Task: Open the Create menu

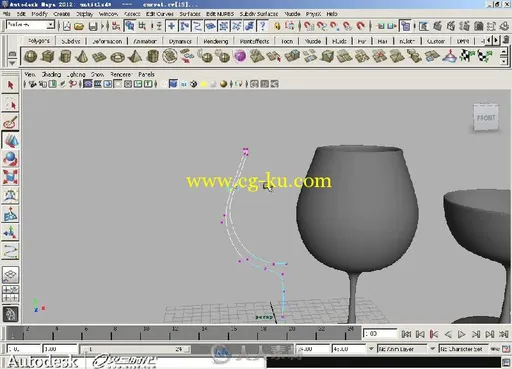Action: click(x=62, y=14)
